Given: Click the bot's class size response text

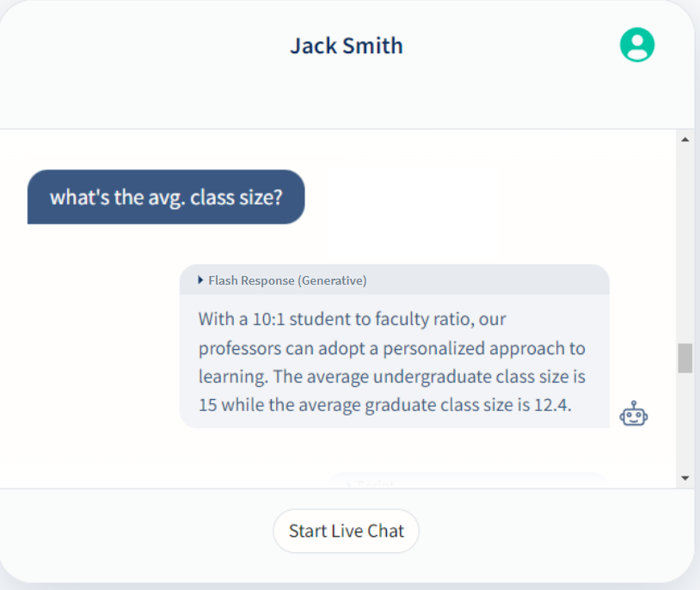Looking at the screenshot, I should click(x=391, y=361).
